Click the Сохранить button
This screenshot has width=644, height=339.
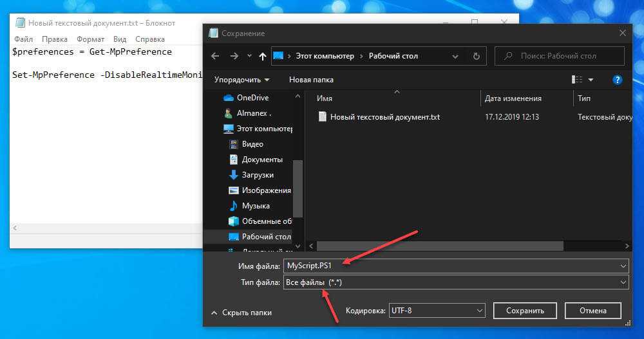pos(525,311)
